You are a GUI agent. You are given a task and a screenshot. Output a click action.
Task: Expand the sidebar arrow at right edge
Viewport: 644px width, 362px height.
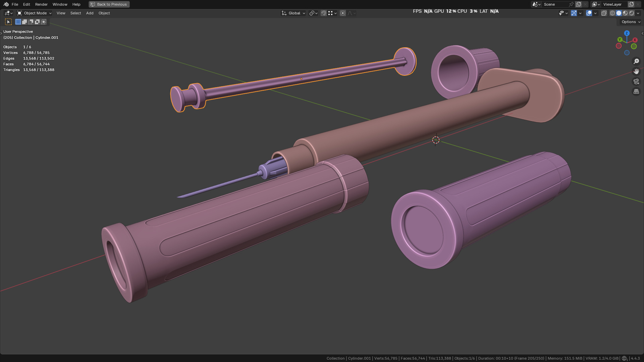tap(642, 33)
